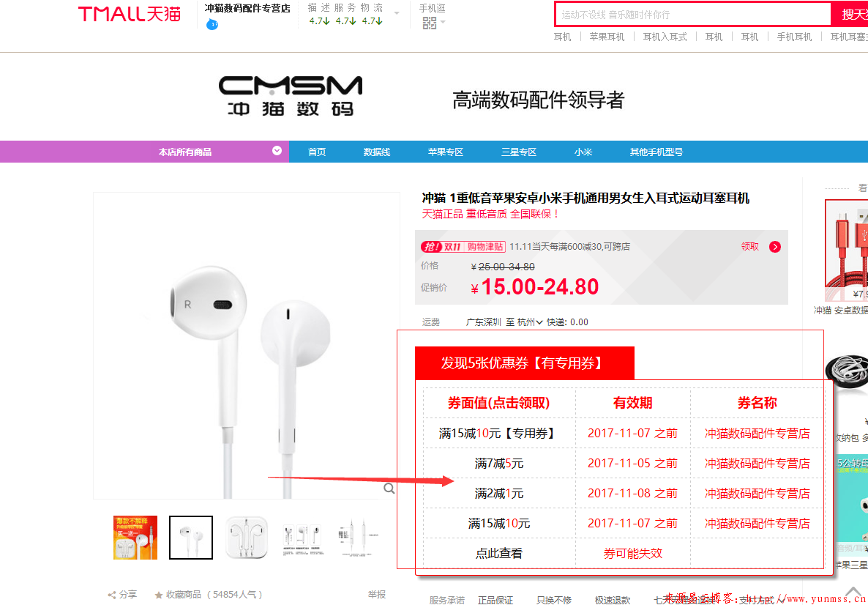Open the 数据线 navigation tab
Viewport: 868px width, 605px height.
click(377, 152)
